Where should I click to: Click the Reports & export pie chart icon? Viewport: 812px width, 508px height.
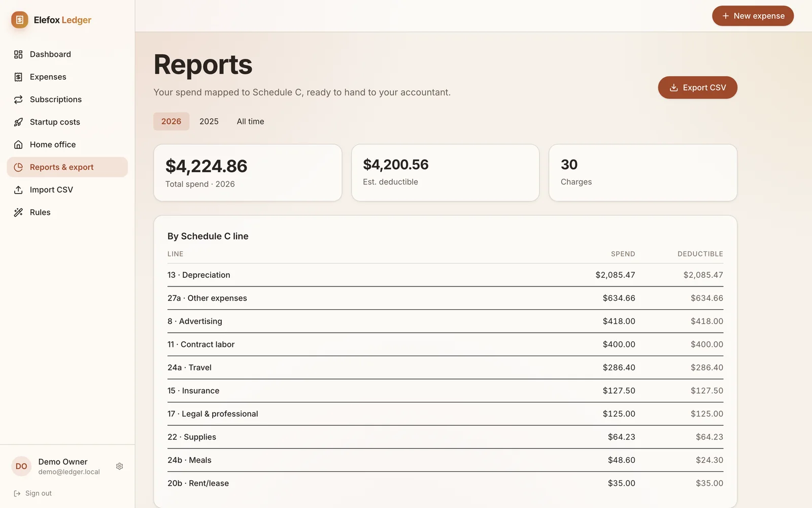pos(18,167)
